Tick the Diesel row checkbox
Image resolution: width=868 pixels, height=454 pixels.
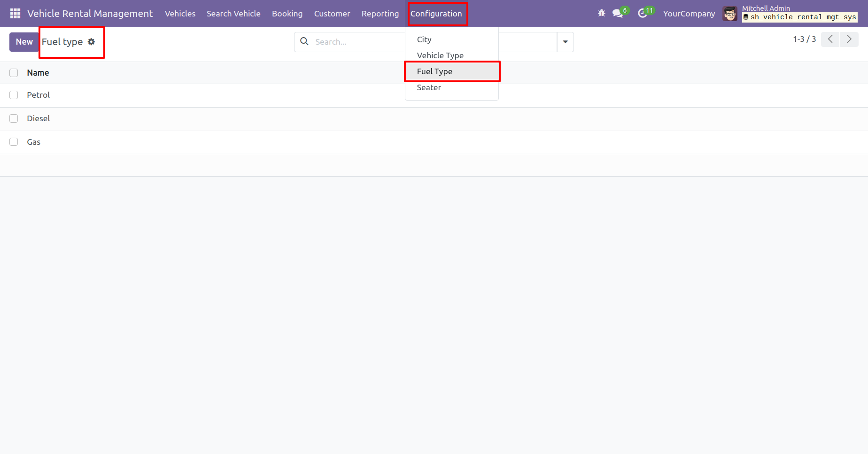click(14, 118)
